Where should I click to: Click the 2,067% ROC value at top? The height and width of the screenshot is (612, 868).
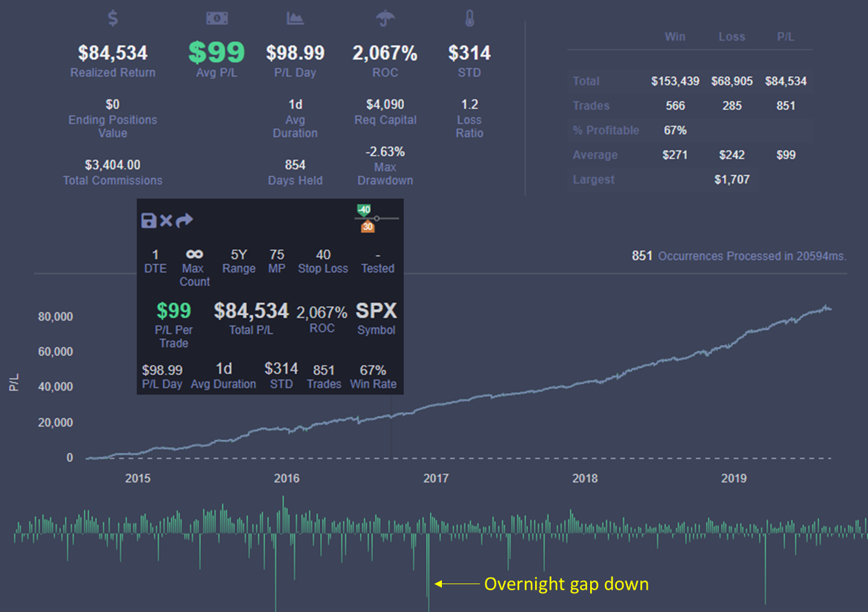coord(385,53)
